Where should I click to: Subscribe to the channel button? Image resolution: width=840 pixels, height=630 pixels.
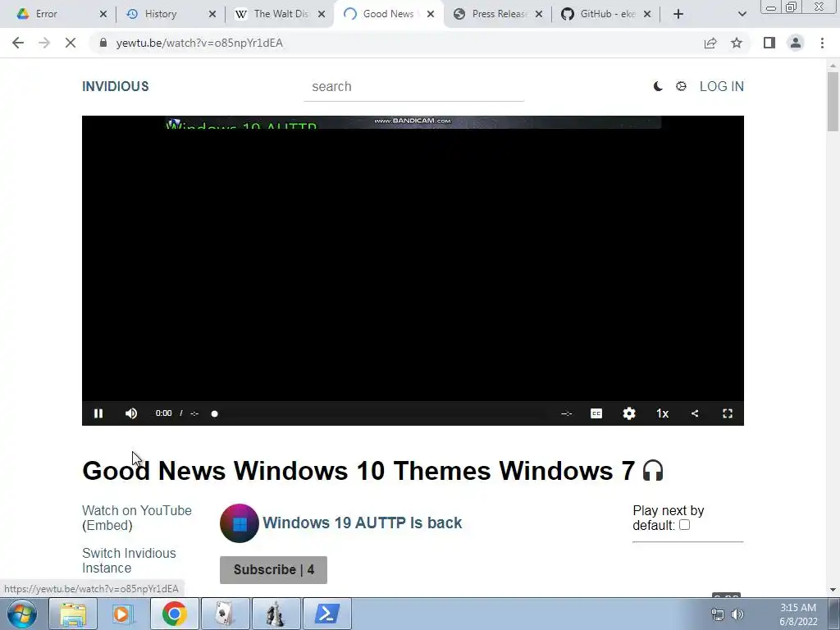pos(273,570)
